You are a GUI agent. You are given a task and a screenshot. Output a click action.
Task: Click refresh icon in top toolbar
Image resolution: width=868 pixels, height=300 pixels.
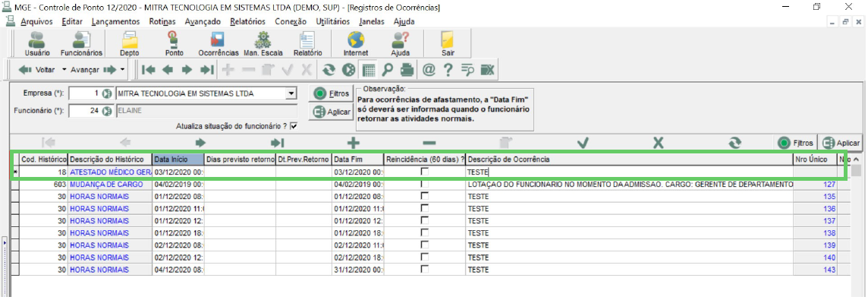click(329, 70)
